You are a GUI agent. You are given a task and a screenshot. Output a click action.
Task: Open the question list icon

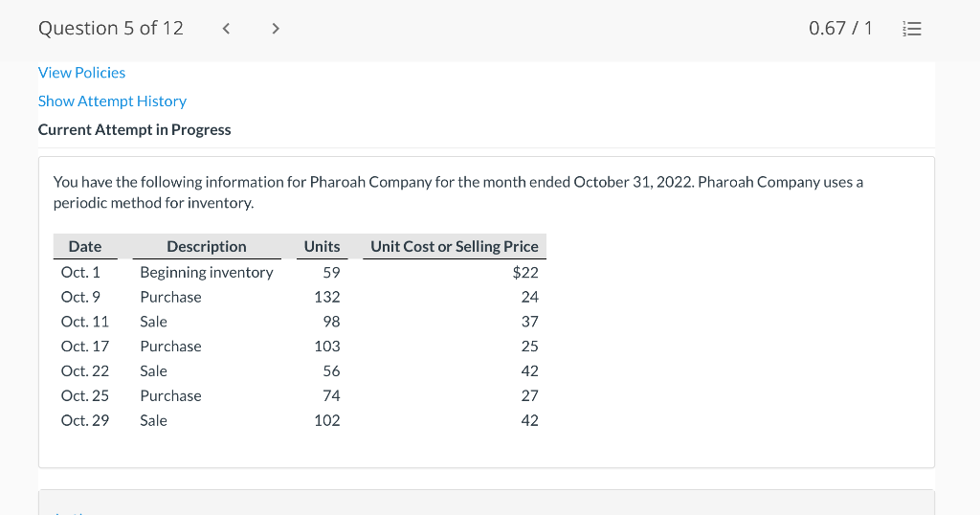[913, 29]
